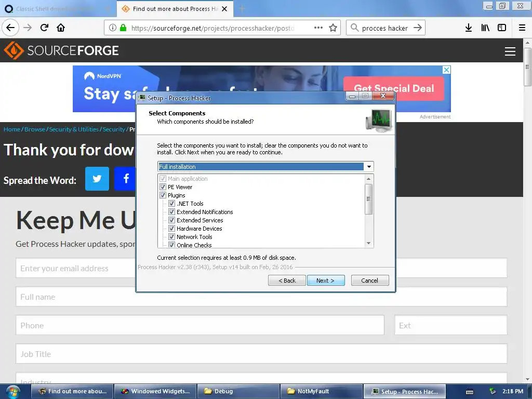Select the Find out more about Process Hacker tab
The height and width of the screenshot is (399, 532).
point(175,9)
